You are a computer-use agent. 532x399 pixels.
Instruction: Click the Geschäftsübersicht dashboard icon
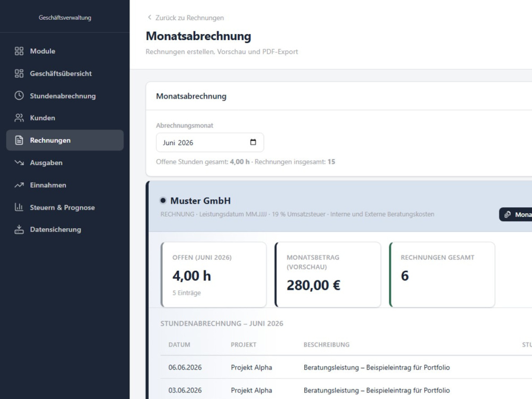click(x=19, y=73)
